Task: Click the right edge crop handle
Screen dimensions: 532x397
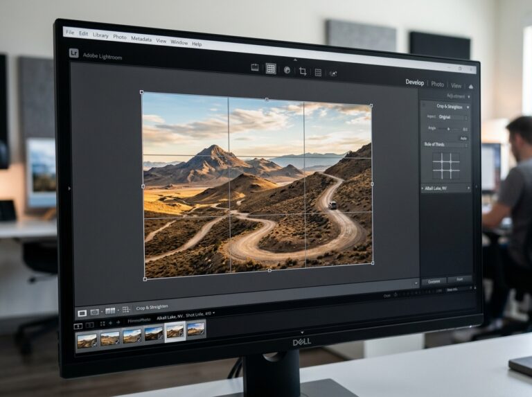Action: (x=372, y=184)
